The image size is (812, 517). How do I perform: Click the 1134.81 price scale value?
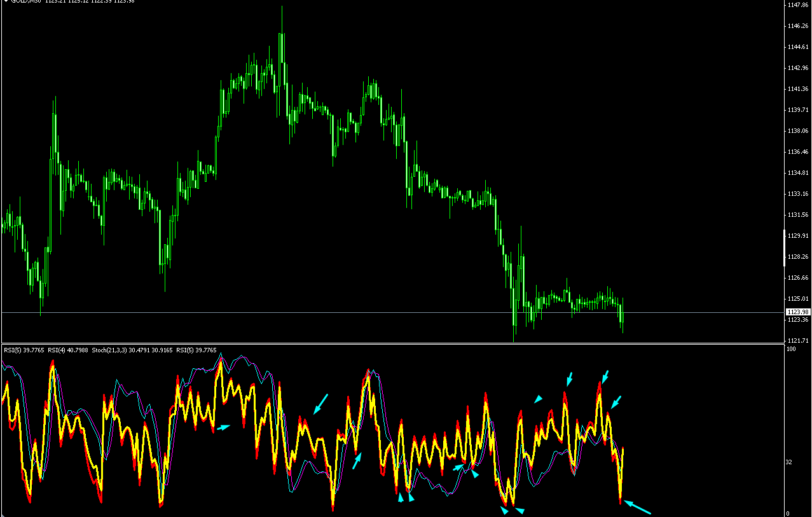click(x=798, y=173)
